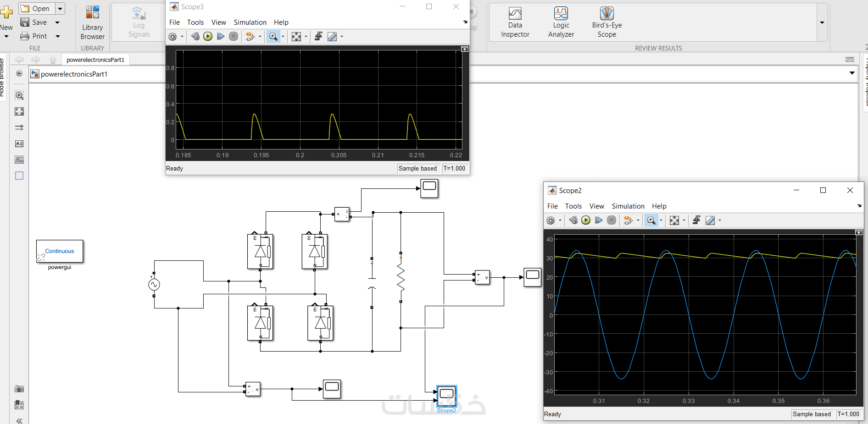868x424 pixels.
Task: Click Fit to View in canvas sidebar
Action: click(19, 111)
